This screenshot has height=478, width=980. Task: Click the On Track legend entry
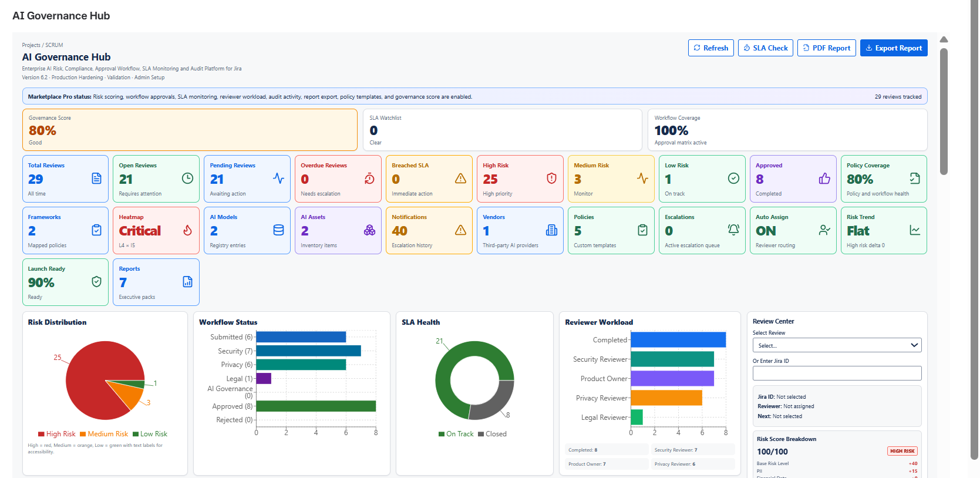click(456, 434)
